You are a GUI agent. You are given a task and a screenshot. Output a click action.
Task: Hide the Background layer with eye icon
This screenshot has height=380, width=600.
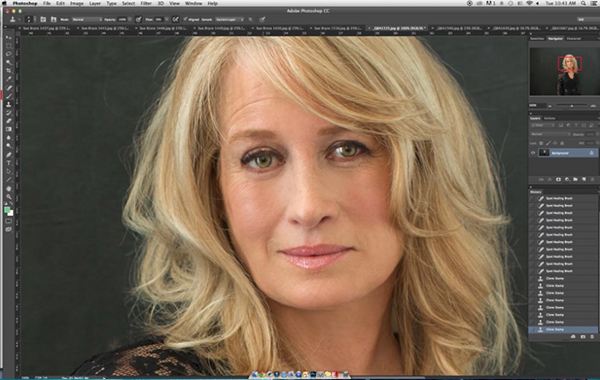pyautogui.click(x=533, y=153)
